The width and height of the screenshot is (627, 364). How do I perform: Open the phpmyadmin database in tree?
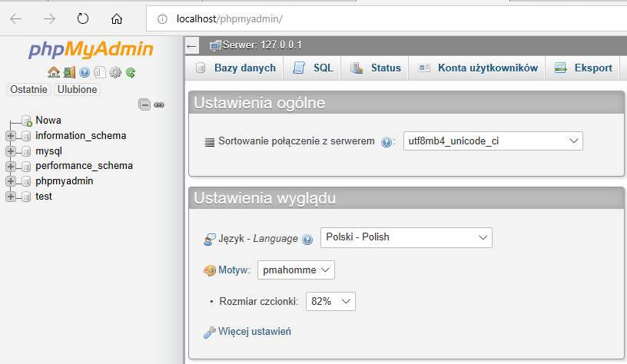click(x=65, y=181)
